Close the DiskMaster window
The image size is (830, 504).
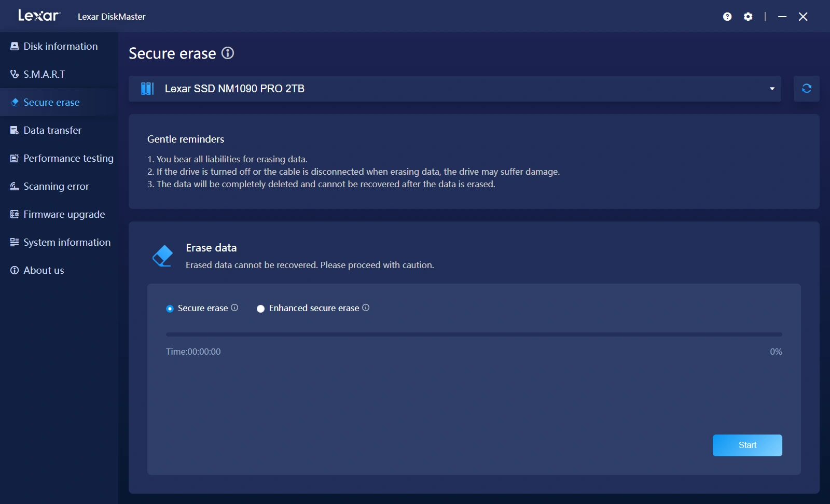pos(803,17)
